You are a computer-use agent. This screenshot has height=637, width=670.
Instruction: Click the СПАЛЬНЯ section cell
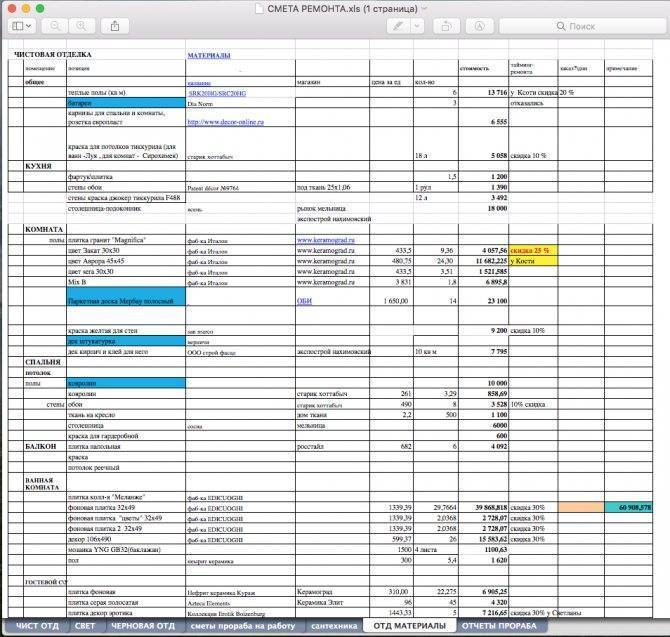click(x=43, y=362)
